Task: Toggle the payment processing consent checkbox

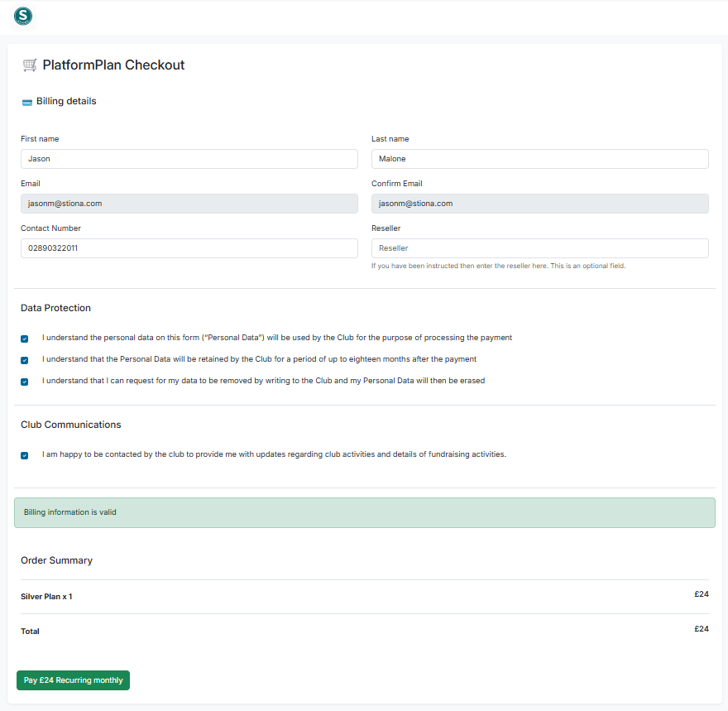Action: pyautogui.click(x=24, y=338)
